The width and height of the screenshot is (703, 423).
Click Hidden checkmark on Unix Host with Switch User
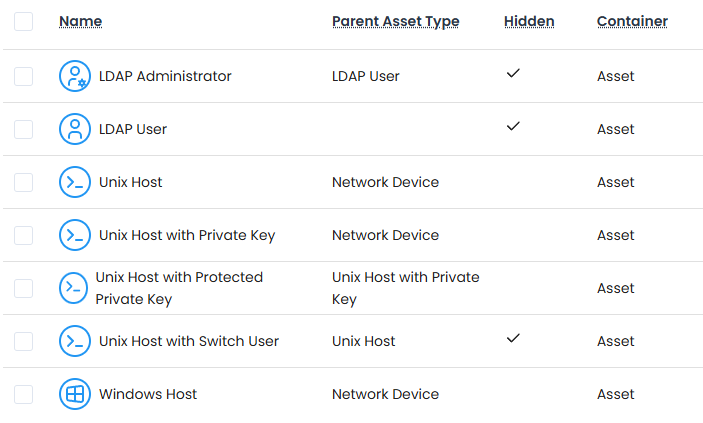[513, 339]
